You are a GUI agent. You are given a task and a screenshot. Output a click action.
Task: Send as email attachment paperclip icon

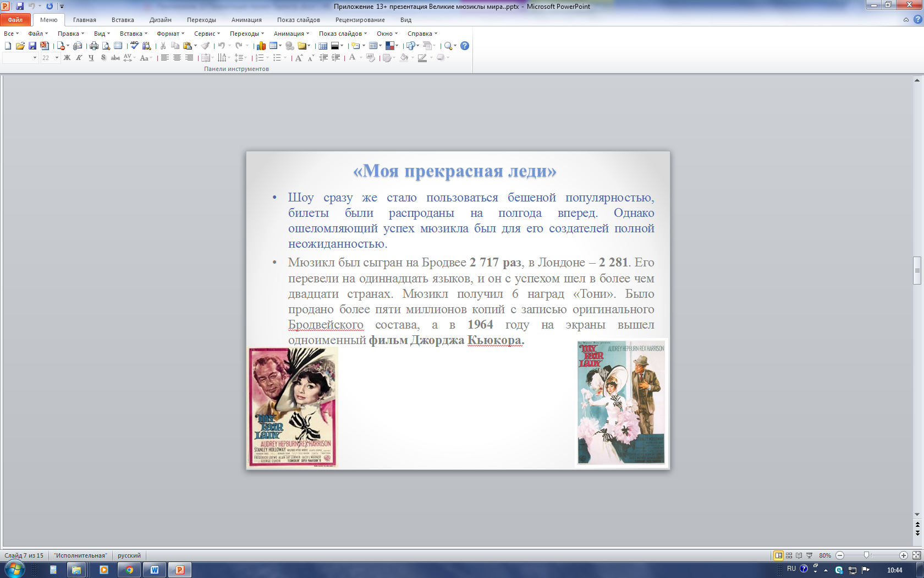[x=77, y=46]
